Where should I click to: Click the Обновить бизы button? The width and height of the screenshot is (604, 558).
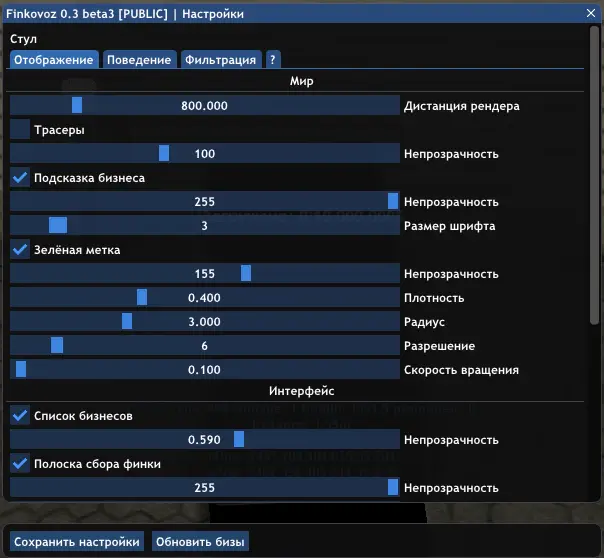point(200,542)
